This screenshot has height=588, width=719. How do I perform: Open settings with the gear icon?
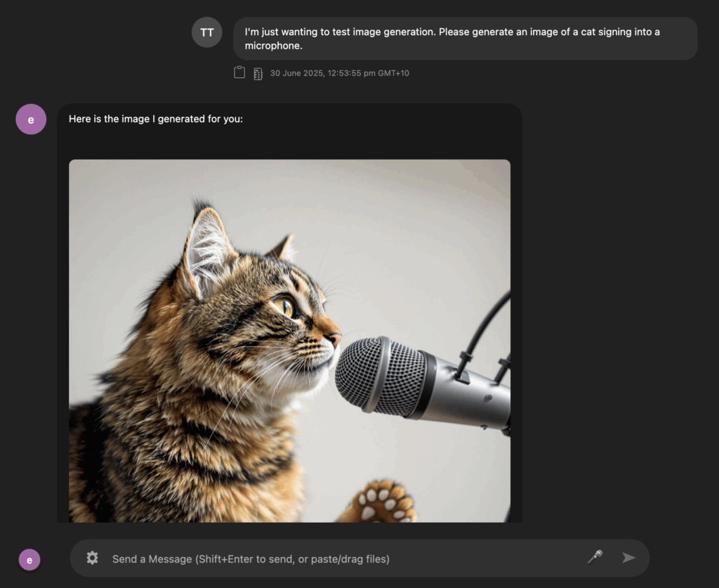pos(92,558)
